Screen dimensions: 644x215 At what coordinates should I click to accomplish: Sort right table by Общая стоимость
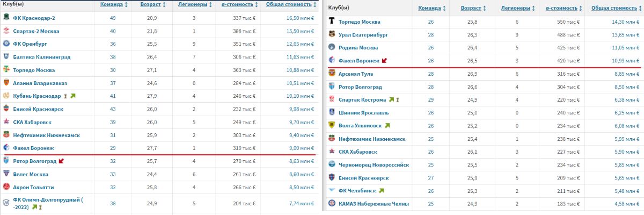point(614,9)
